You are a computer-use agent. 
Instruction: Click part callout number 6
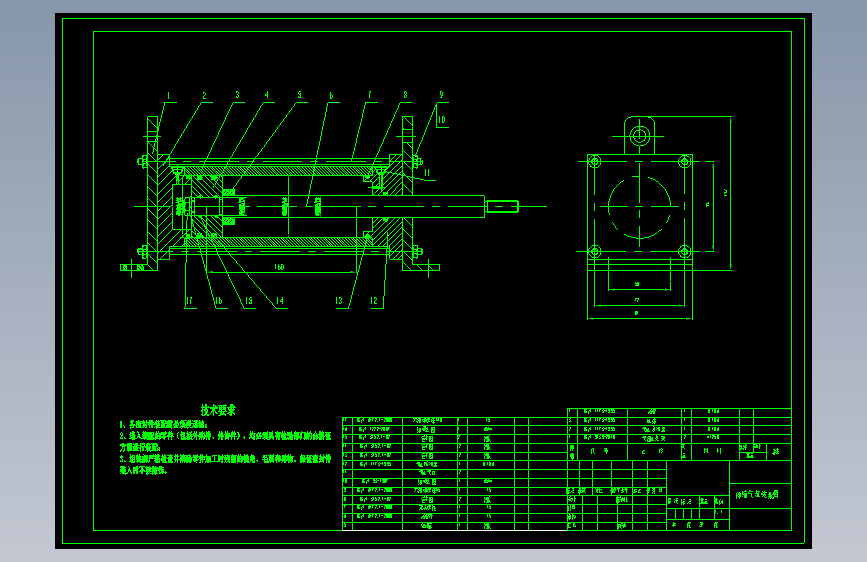click(x=331, y=96)
